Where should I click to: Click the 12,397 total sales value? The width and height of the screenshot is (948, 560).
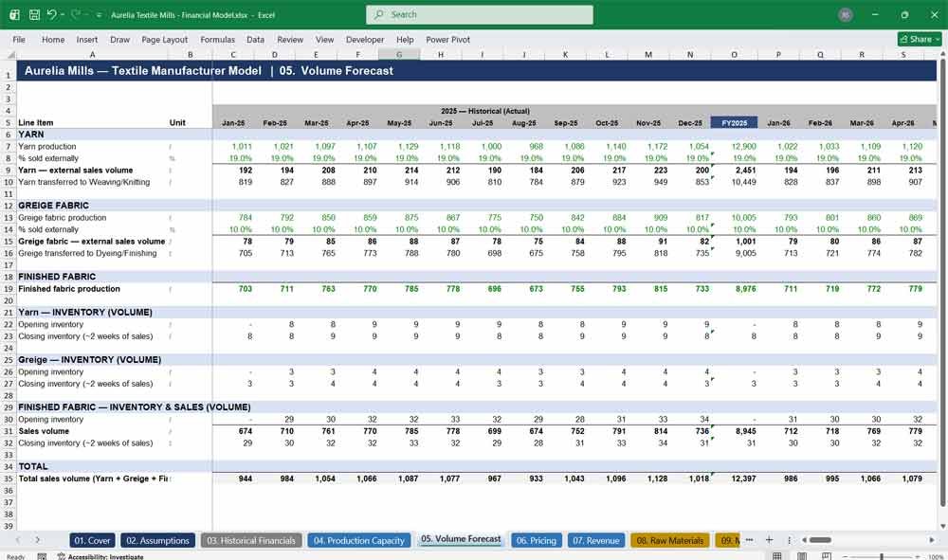(x=743, y=479)
